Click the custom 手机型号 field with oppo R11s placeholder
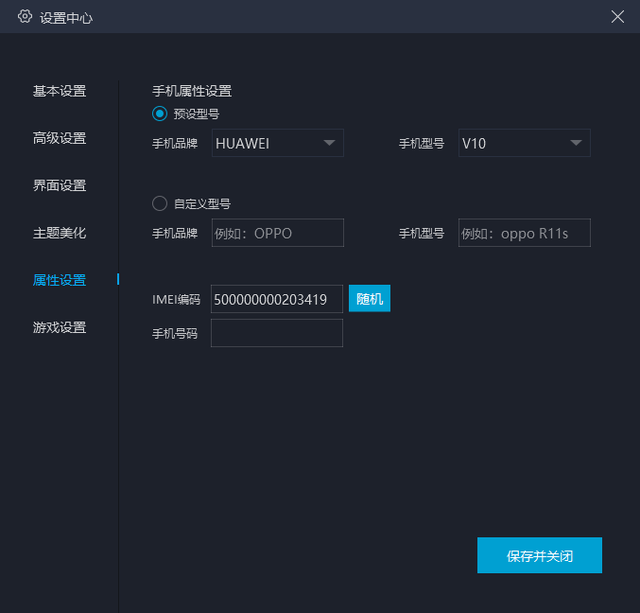This screenshot has height=613, width=640. click(x=524, y=233)
